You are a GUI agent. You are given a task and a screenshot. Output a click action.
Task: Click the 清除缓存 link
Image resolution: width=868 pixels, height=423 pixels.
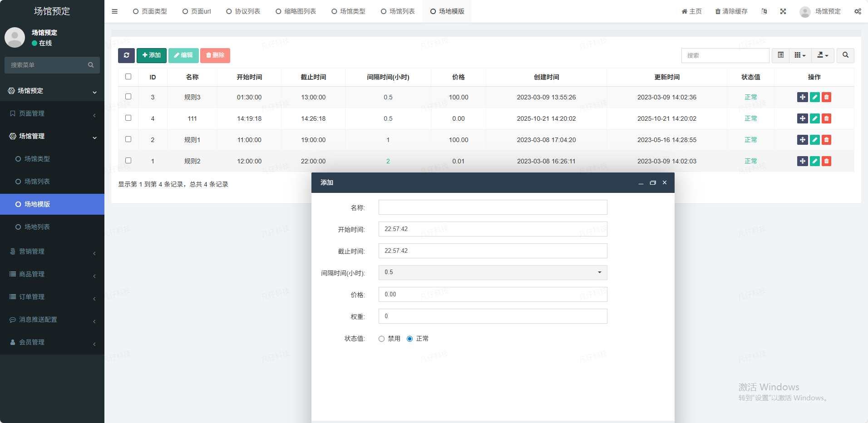click(x=731, y=11)
